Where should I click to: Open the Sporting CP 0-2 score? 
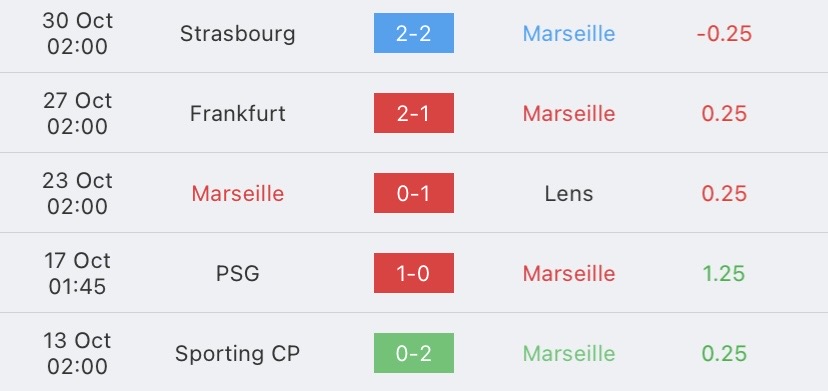(413, 353)
